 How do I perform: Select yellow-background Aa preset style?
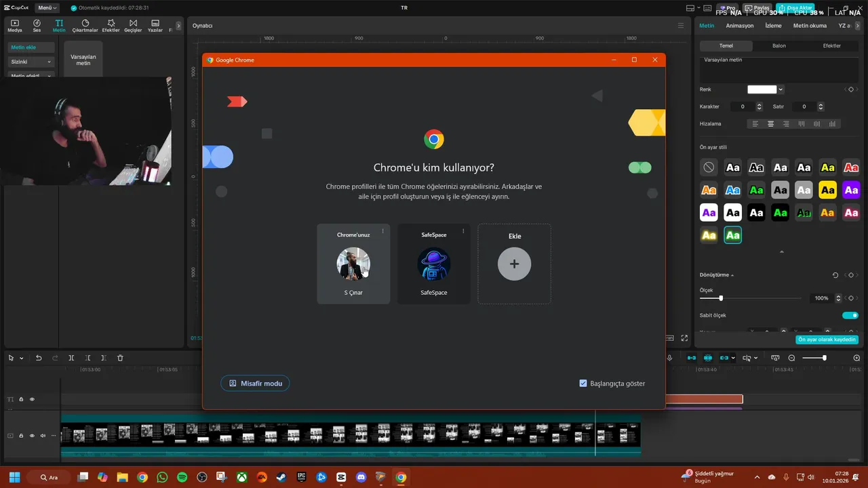coord(827,190)
